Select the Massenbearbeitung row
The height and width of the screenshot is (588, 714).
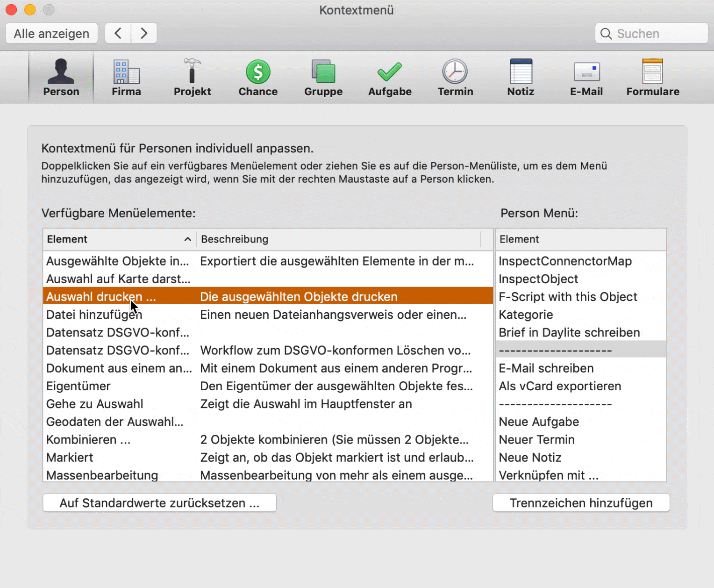[268, 474]
